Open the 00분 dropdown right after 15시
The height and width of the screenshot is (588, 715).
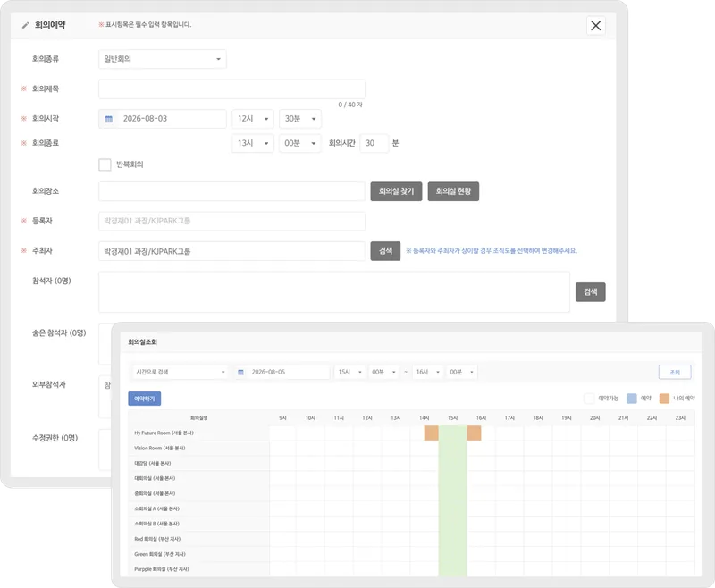[x=383, y=372]
